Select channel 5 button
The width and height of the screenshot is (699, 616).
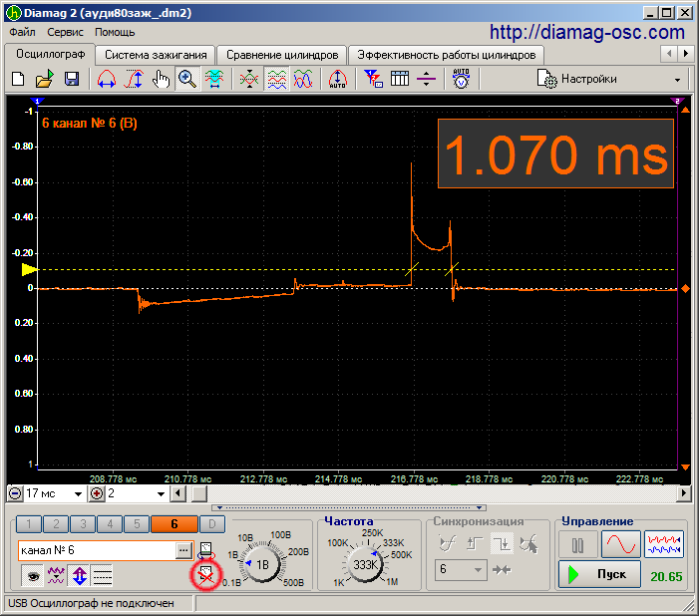(137, 524)
